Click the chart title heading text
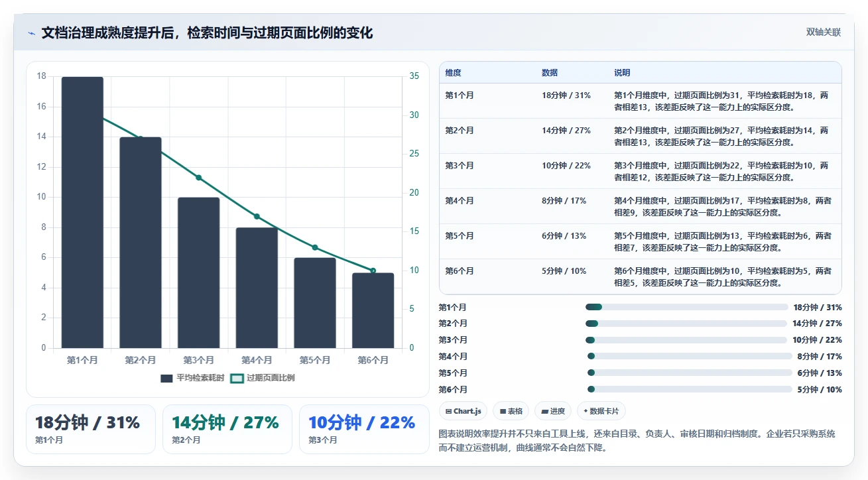The width and height of the screenshot is (868, 480). click(x=207, y=32)
